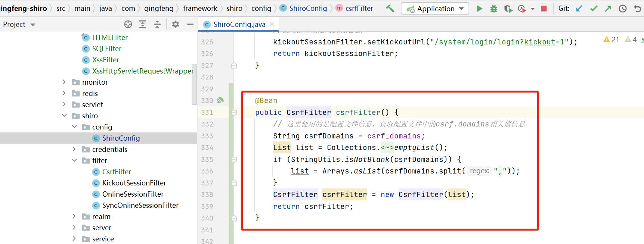Click the Git rollback undo icon
Screen dimensions: 644x244
[637, 9]
